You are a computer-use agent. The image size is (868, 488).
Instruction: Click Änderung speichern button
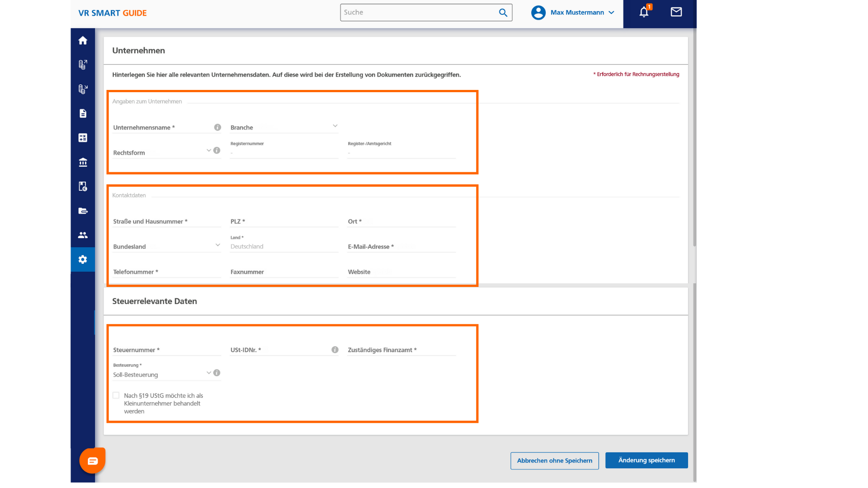click(646, 460)
